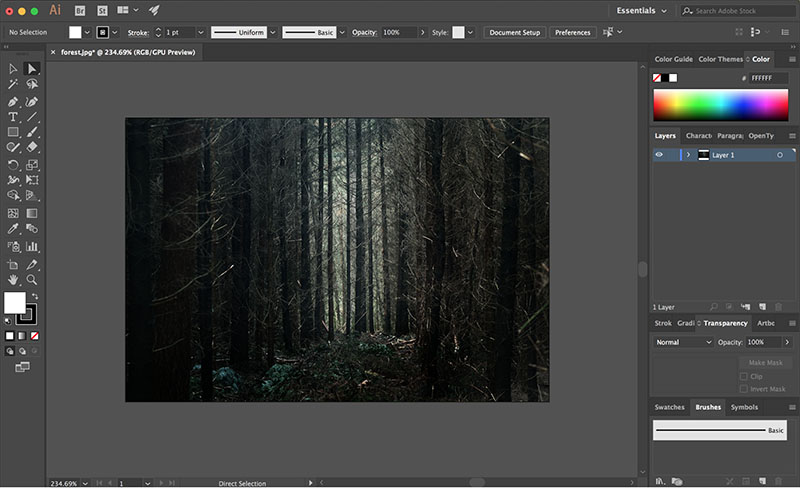Screen dimensions: 800x488
Task: Select the Hand tool
Action: (13, 280)
